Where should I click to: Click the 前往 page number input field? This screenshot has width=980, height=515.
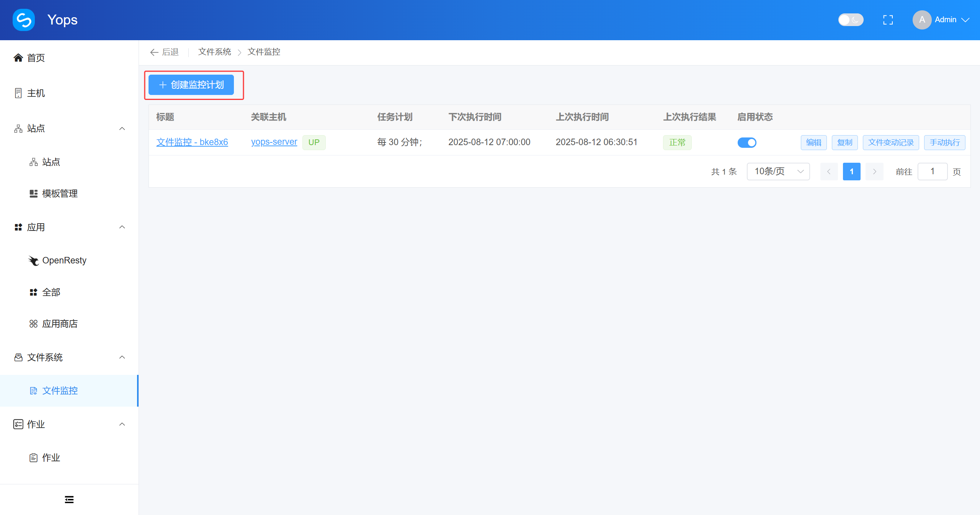tap(932, 172)
